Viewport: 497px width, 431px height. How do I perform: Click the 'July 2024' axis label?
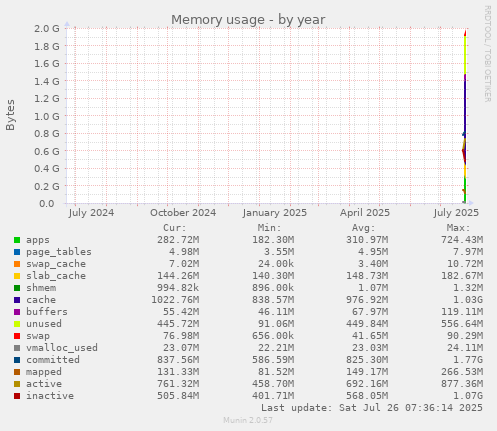pos(91,213)
